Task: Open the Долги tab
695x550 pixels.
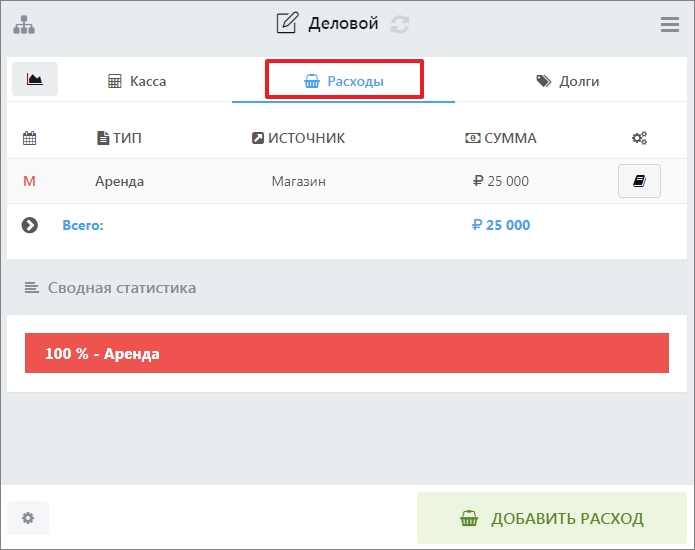Action: [567, 81]
